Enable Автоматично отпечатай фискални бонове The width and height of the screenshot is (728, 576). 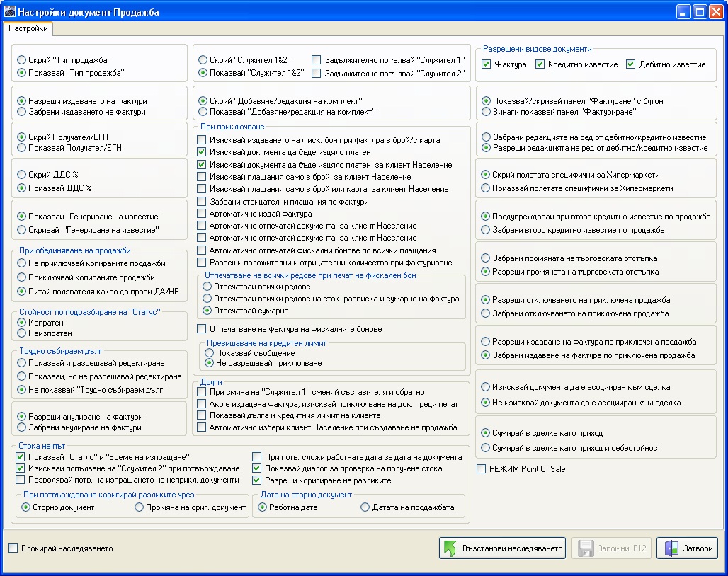202,250
